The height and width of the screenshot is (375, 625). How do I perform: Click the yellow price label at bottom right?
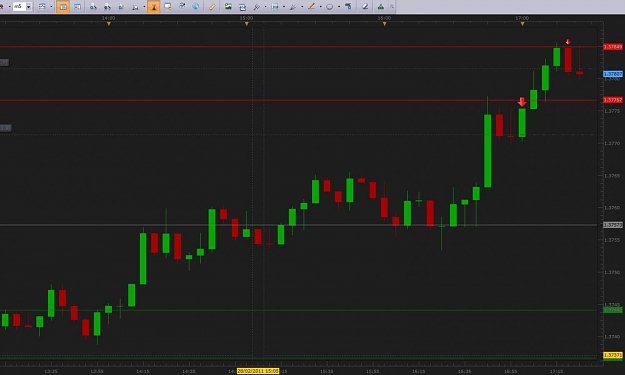[x=613, y=355]
